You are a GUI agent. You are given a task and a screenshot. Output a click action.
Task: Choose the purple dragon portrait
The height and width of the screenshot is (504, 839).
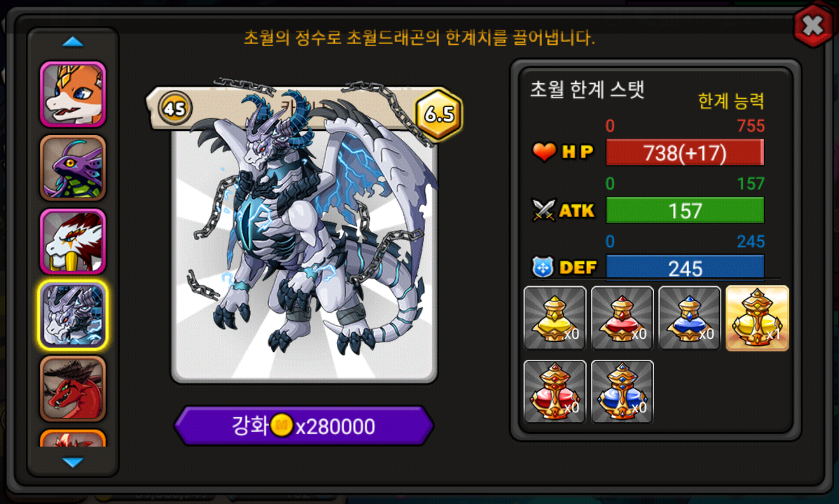[73, 168]
